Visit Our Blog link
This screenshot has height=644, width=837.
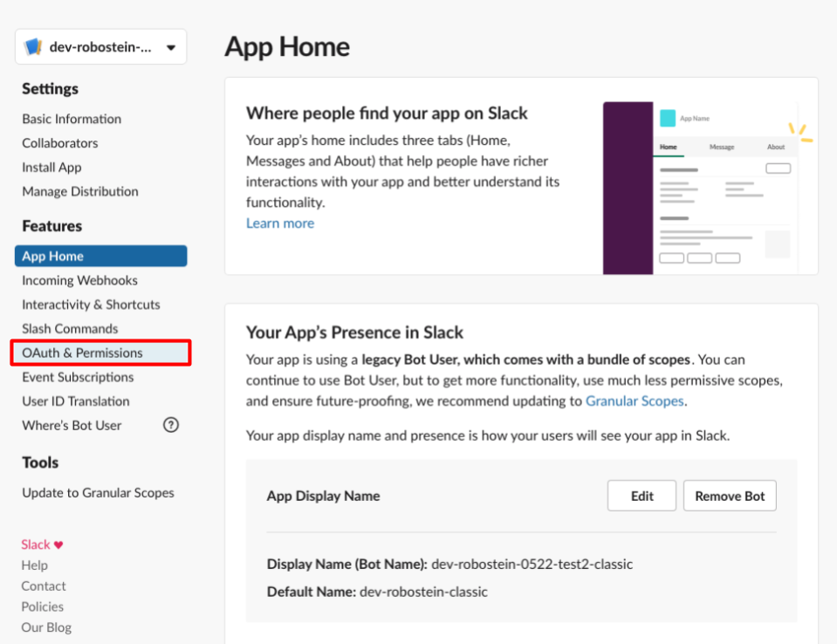tap(46, 627)
